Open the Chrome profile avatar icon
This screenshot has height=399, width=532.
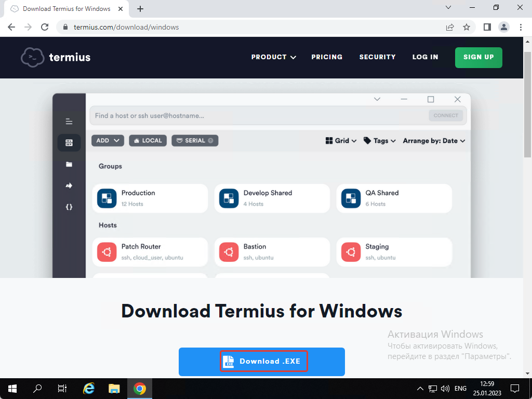click(x=503, y=27)
